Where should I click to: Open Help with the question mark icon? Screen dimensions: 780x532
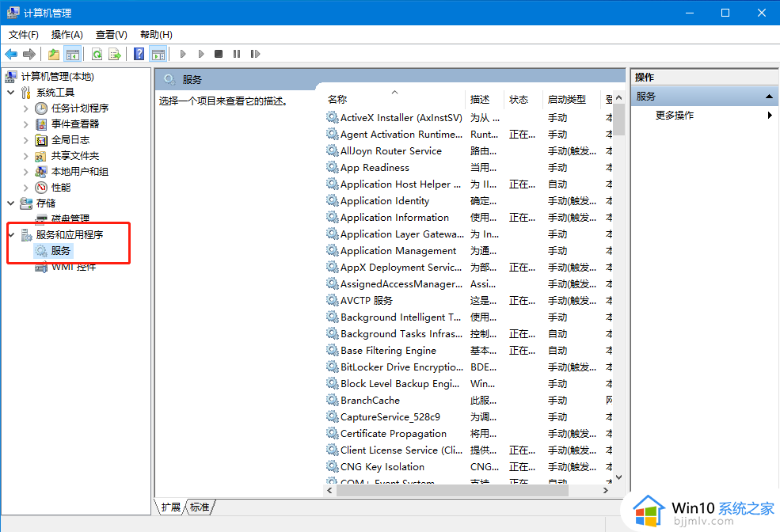[x=139, y=54]
